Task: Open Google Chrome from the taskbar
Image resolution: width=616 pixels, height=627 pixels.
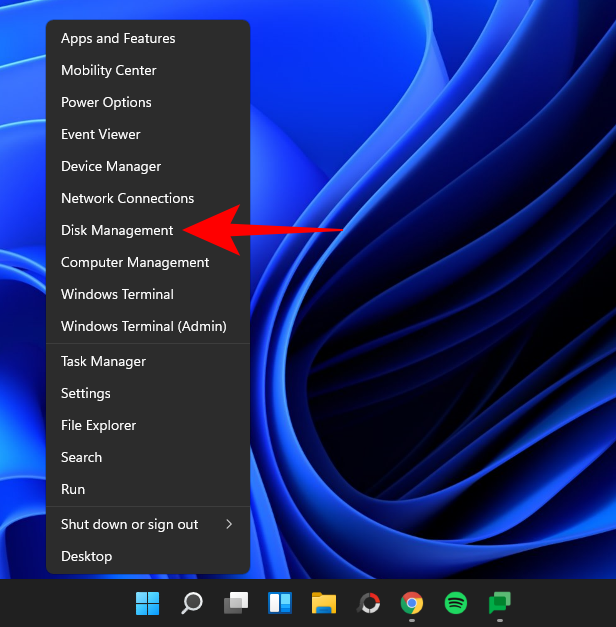Action: click(x=411, y=603)
